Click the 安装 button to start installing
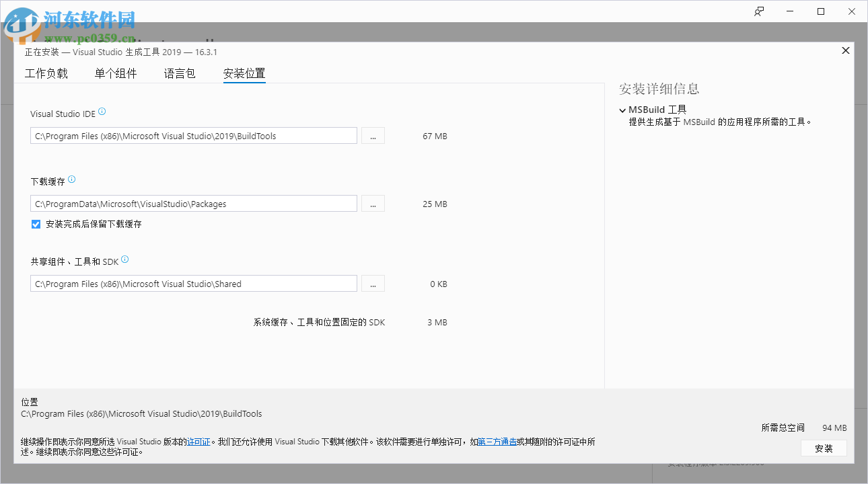Image resolution: width=868 pixels, height=484 pixels. click(x=824, y=448)
